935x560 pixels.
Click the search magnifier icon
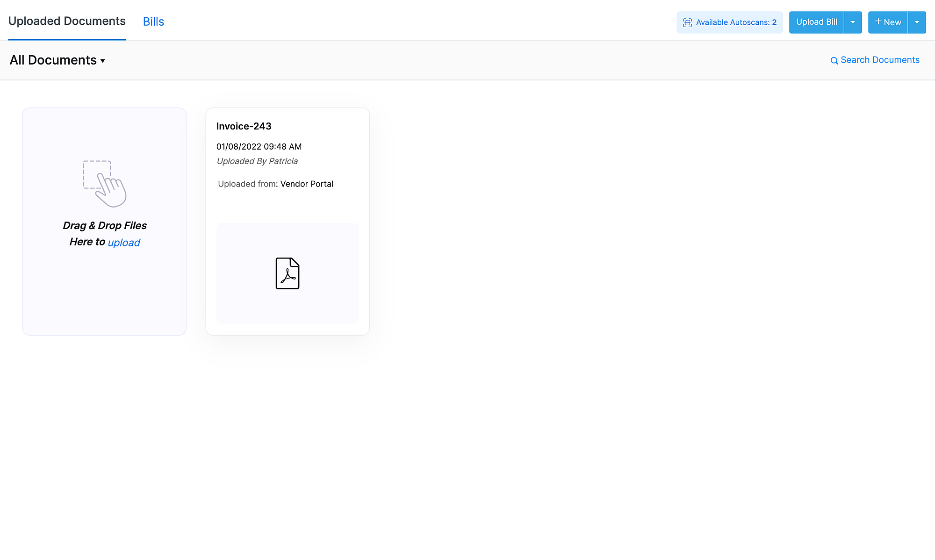pyautogui.click(x=834, y=61)
